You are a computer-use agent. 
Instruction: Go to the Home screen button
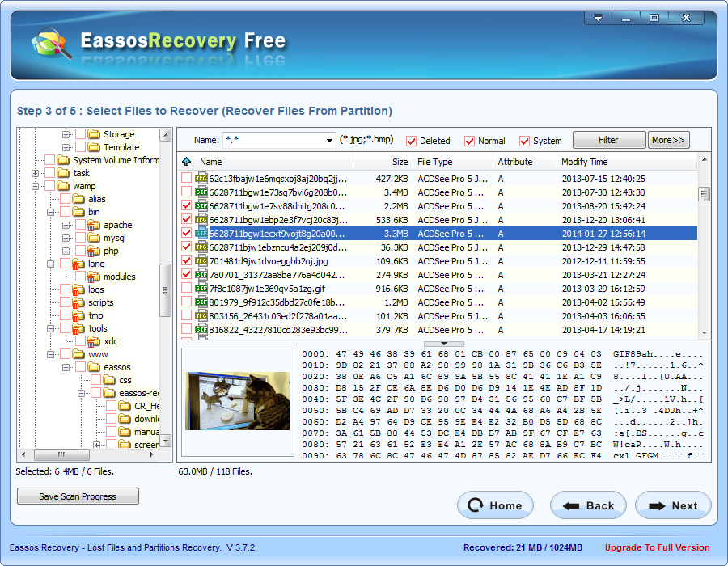point(495,505)
